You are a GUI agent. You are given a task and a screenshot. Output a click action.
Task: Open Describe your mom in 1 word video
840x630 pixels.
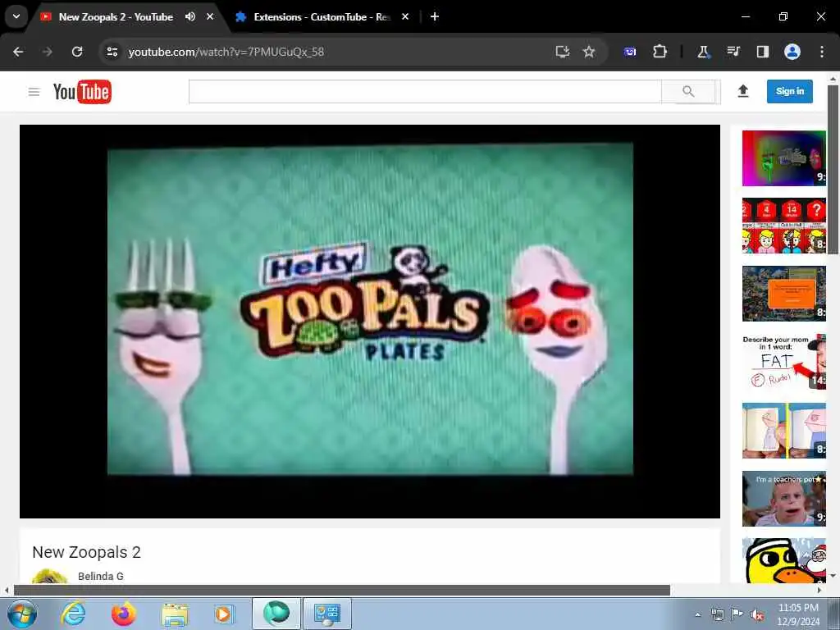783,362
